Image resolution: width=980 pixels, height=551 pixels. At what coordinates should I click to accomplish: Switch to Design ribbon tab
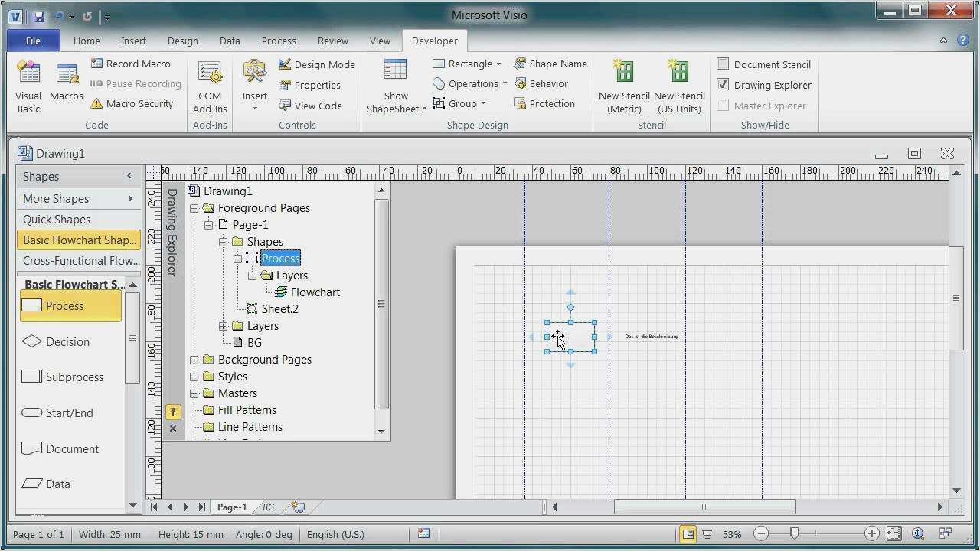pyautogui.click(x=183, y=41)
